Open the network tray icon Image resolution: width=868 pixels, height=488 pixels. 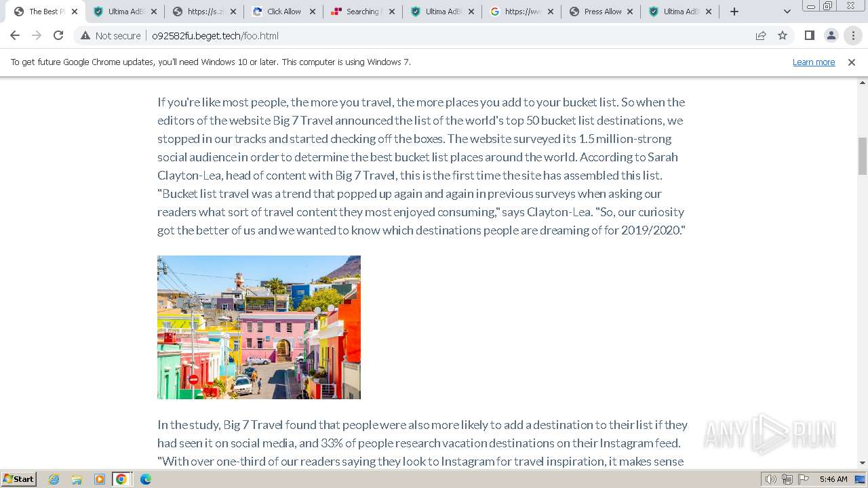coord(787,479)
